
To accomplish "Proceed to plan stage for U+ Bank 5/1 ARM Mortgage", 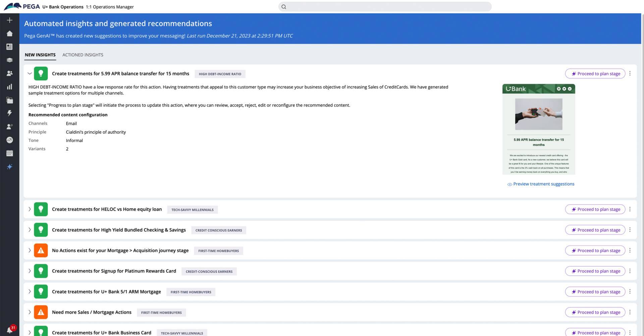I will tap(595, 292).
